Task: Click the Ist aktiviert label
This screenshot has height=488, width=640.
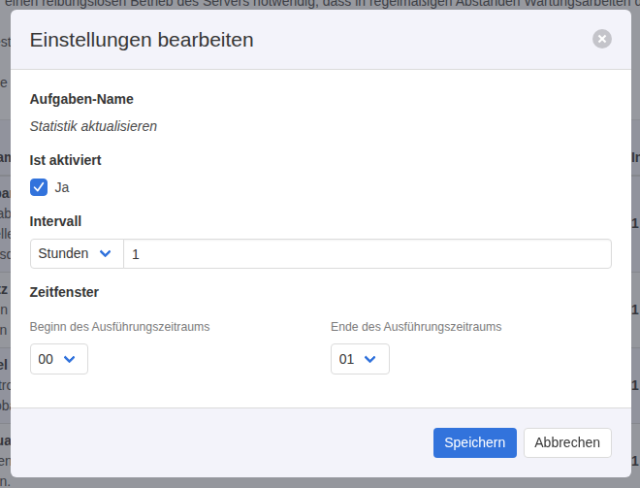Action: click(x=65, y=160)
